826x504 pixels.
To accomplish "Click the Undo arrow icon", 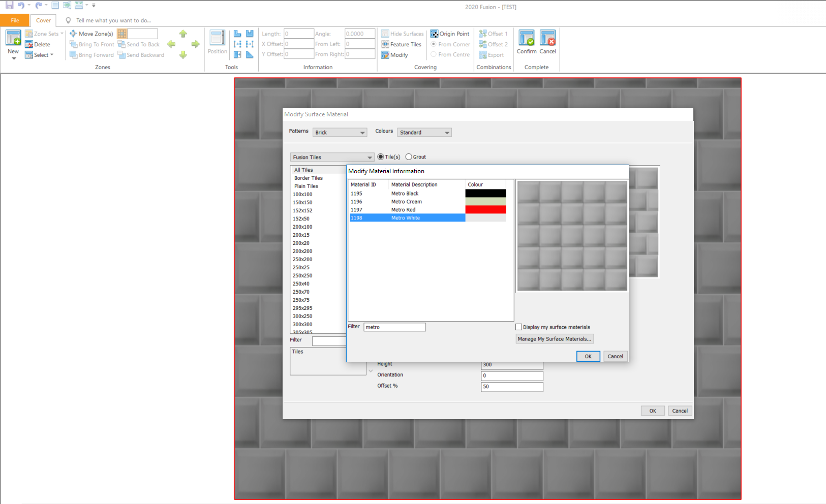I will [x=21, y=5].
